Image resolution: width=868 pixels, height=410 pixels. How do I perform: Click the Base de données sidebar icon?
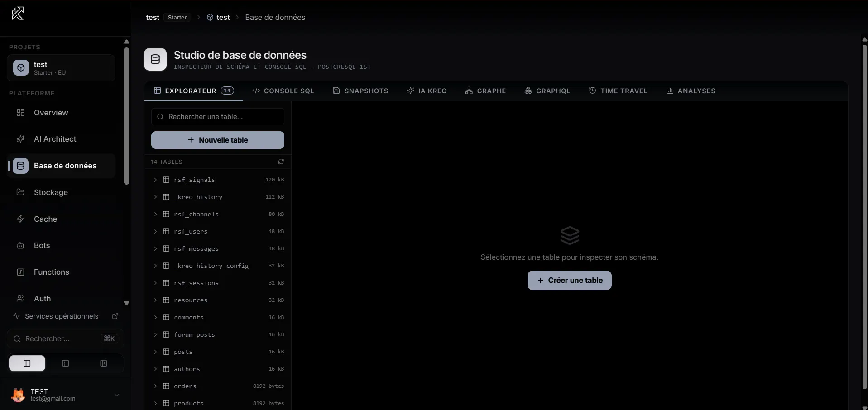[x=20, y=166]
